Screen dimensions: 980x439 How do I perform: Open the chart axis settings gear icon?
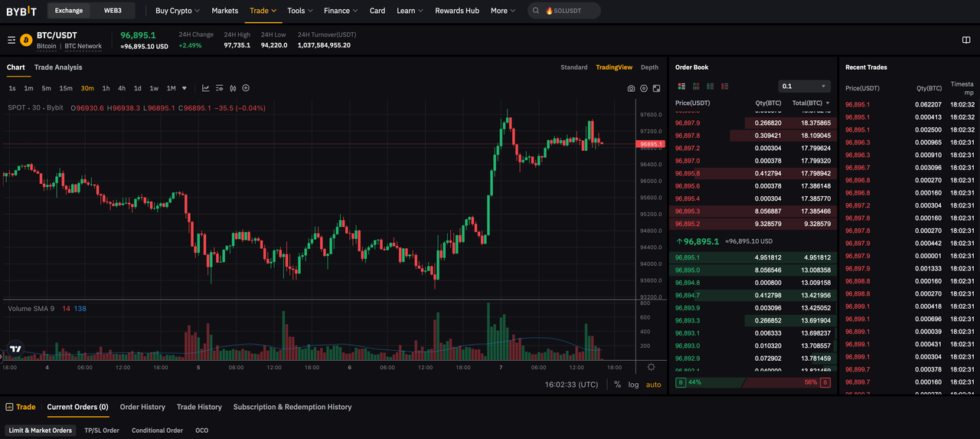click(x=652, y=367)
